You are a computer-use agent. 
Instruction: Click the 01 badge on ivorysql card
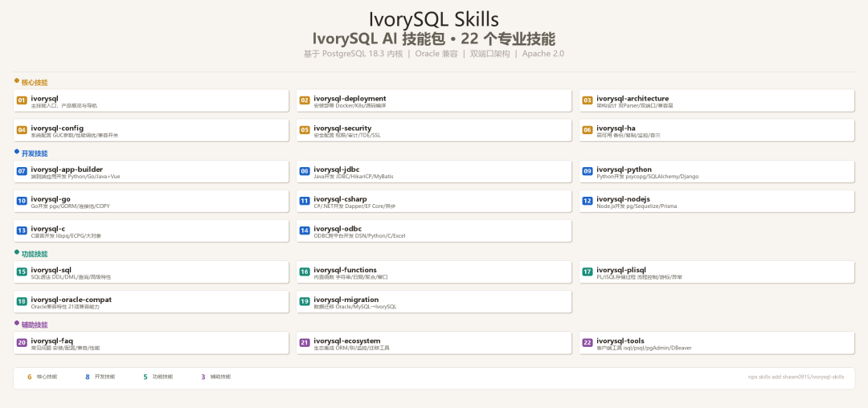point(22,100)
